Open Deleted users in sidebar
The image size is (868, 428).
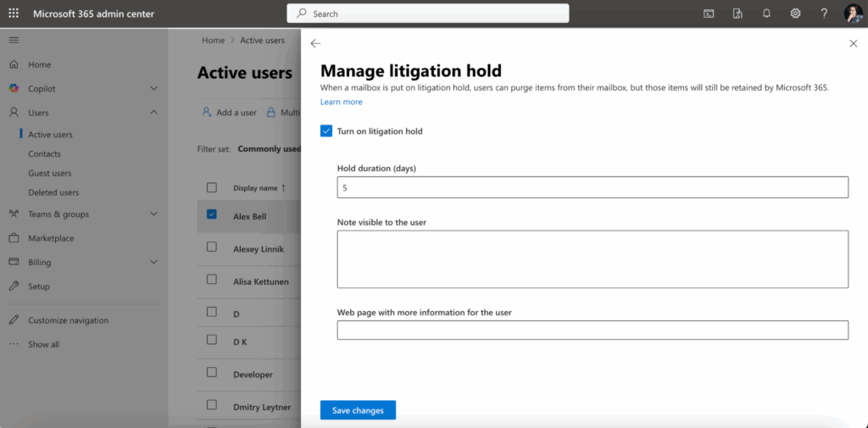point(53,192)
